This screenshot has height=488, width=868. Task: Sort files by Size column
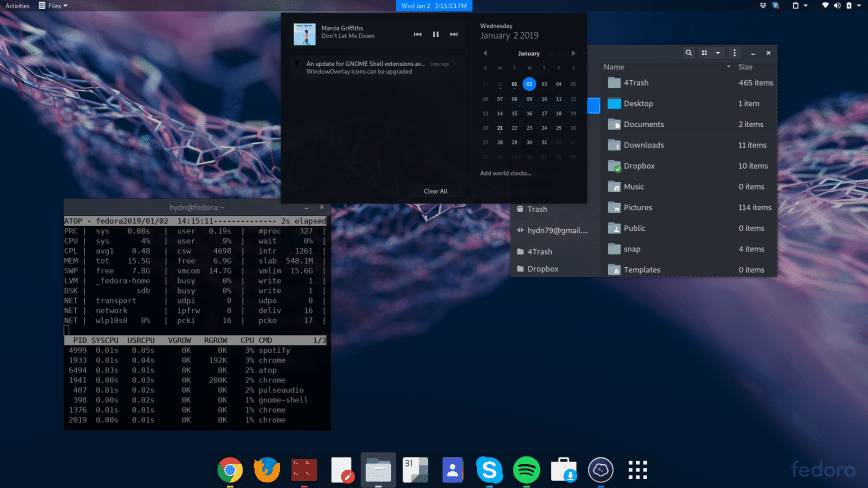point(745,67)
